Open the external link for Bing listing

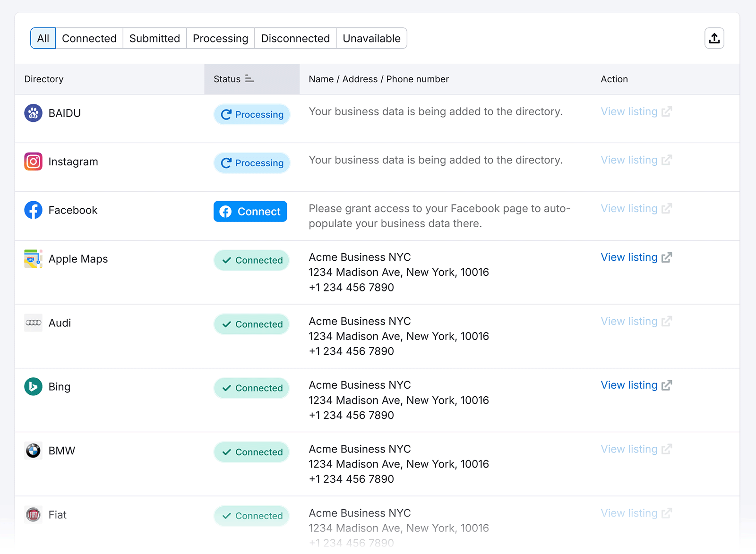click(x=667, y=385)
